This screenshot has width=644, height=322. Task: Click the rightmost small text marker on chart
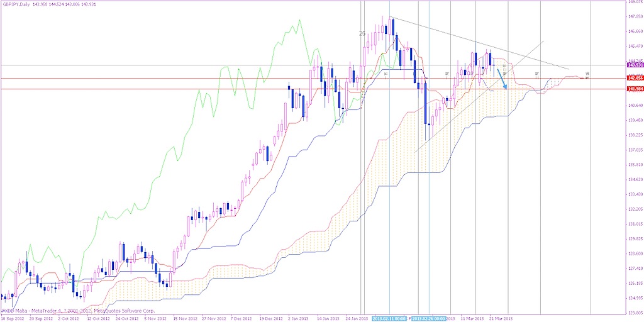(587, 74)
